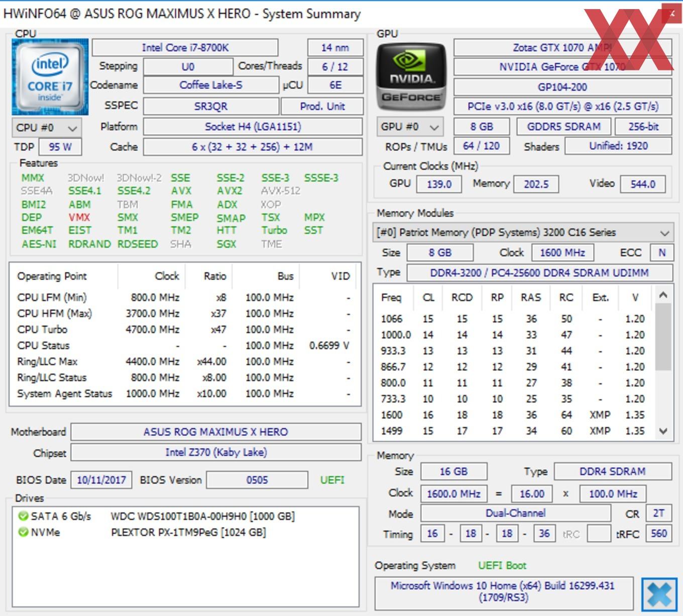Screen dimensions: 683x616
Task: Click the CPU Turbo row
Action: [x=185, y=330]
